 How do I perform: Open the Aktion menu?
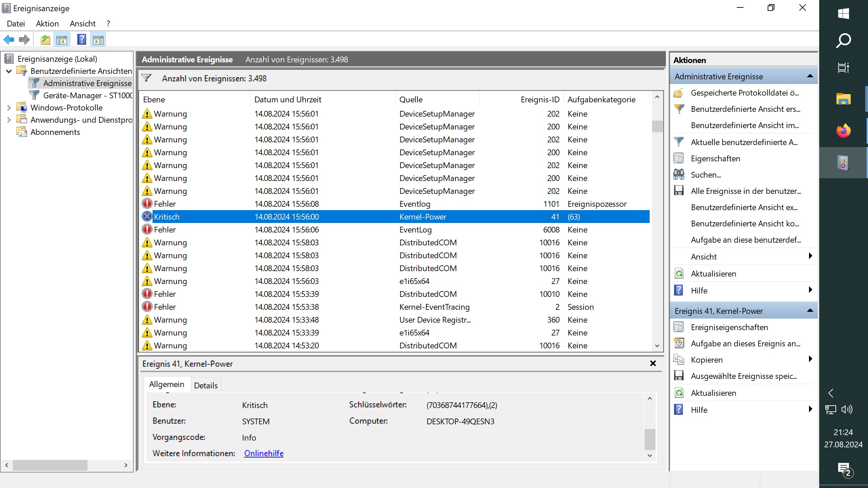[x=47, y=24]
